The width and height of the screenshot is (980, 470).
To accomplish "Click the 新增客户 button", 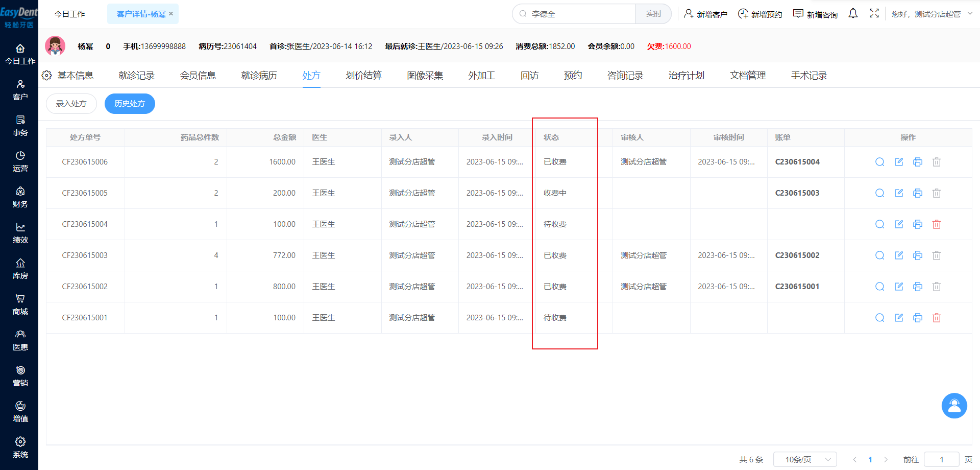I will [705, 14].
